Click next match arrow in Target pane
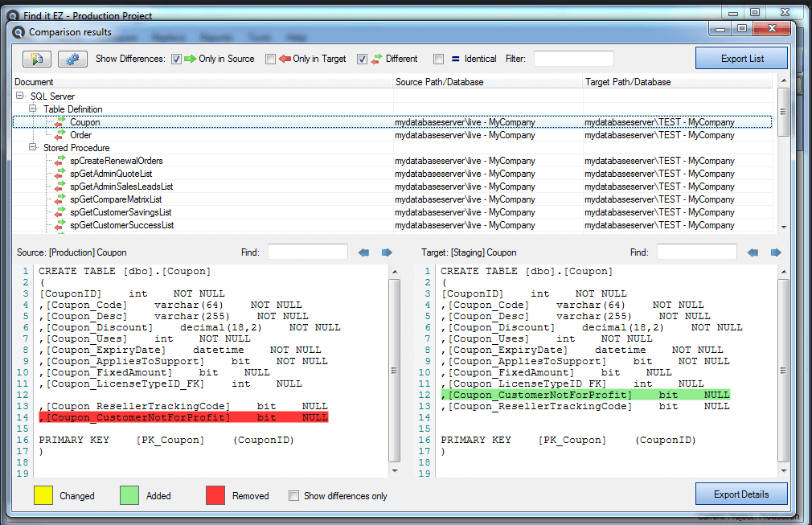The image size is (812, 525). coord(776,252)
